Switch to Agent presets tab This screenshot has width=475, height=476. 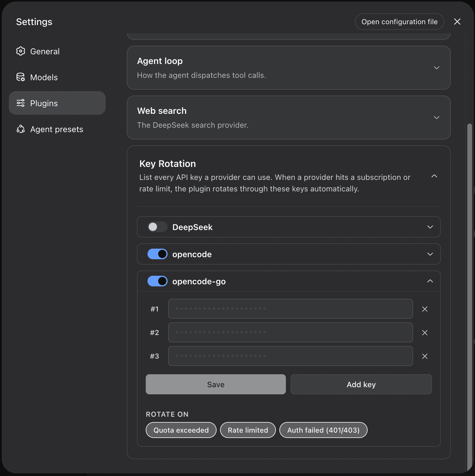pyautogui.click(x=57, y=129)
